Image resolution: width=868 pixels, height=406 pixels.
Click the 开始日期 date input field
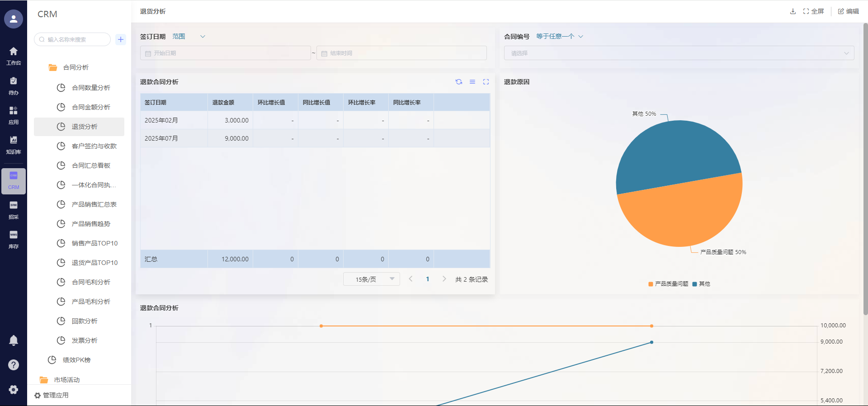[225, 53]
